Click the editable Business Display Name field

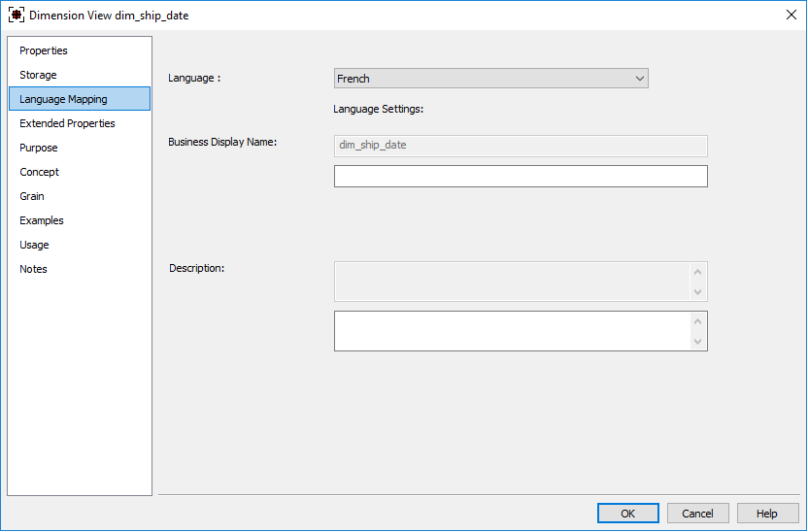point(521,176)
